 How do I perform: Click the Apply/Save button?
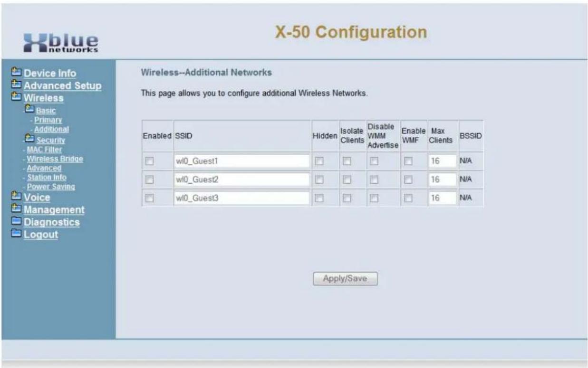coord(345,279)
